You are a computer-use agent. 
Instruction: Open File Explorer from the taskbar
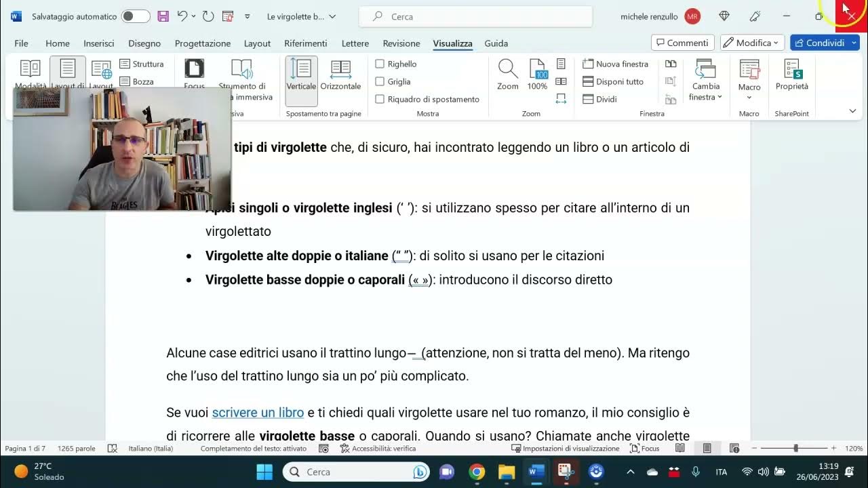click(x=507, y=472)
